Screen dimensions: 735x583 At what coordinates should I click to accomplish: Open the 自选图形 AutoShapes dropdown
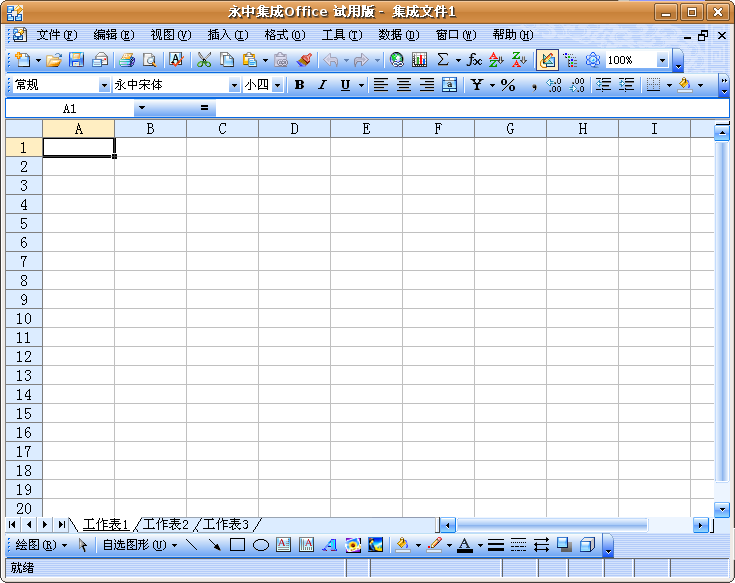(x=140, y=545)
